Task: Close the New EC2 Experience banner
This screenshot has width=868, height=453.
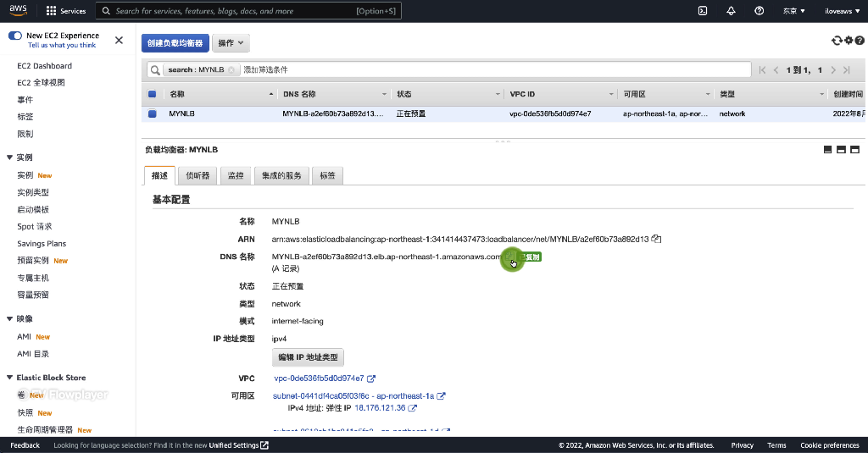Action: (119, 40)
